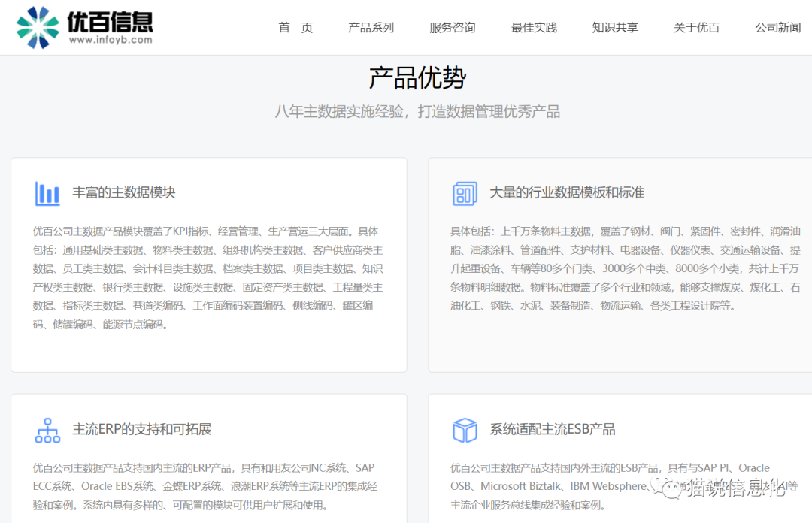Click the paragraph mentioning Microsoft Biztalk

pyautogui.click(x=624, y=486)
